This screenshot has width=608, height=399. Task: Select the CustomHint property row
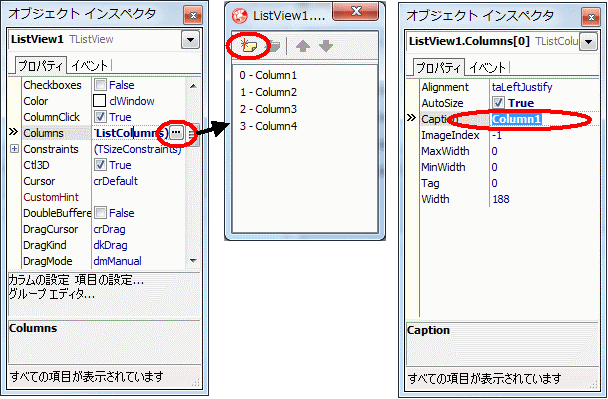[104, 197]
